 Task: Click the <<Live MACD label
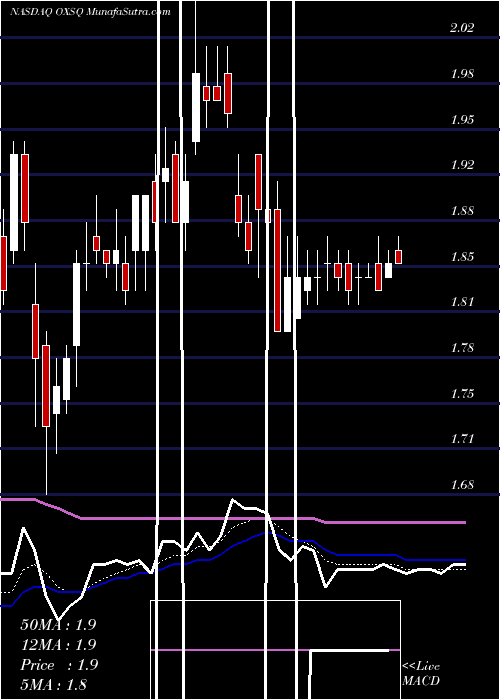pos(421,674)
